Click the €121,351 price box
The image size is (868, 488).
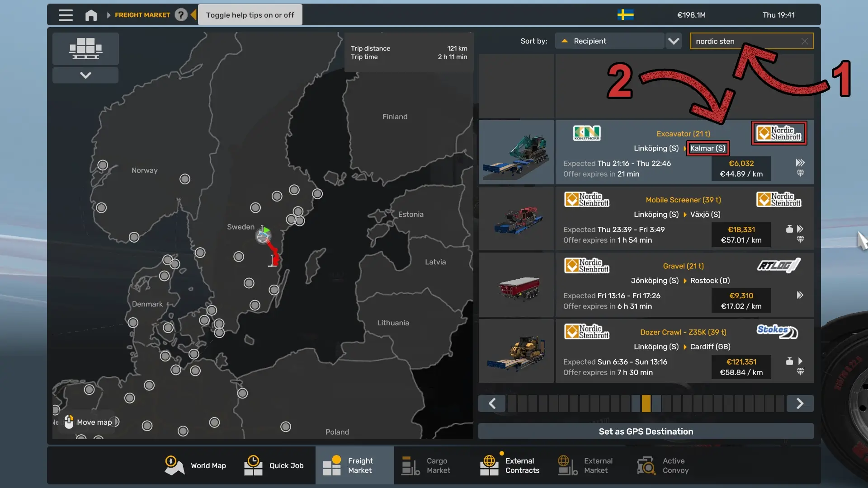click(x=741, y=367)
